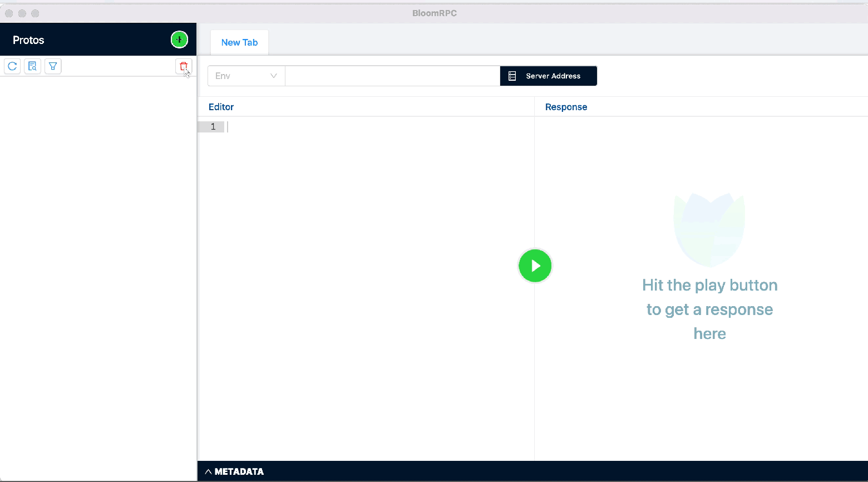Expand the METADATA panel

(234, 471)
